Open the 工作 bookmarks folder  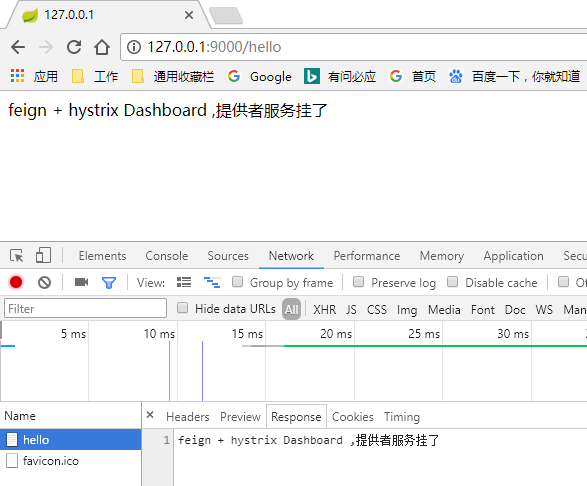coord(95,76)
